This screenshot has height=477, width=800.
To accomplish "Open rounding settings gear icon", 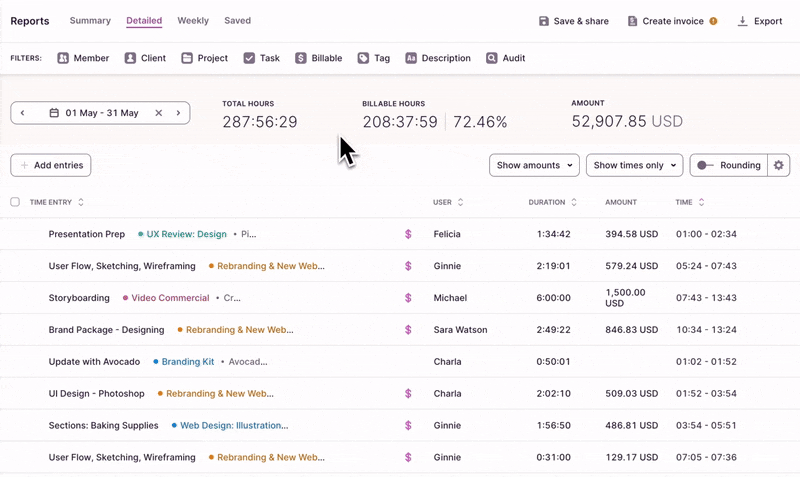I will point(779,165).
